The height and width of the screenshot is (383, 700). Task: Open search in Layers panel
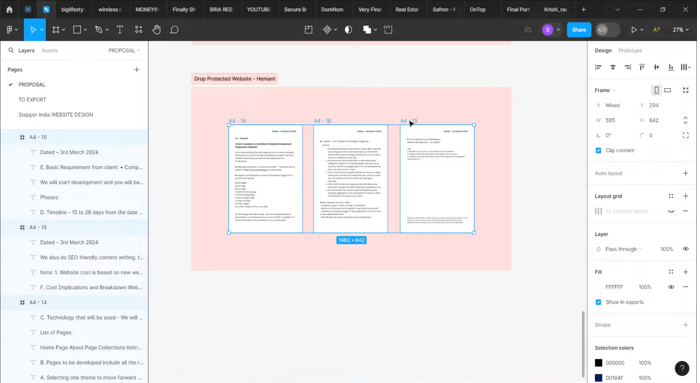(11, 50)
